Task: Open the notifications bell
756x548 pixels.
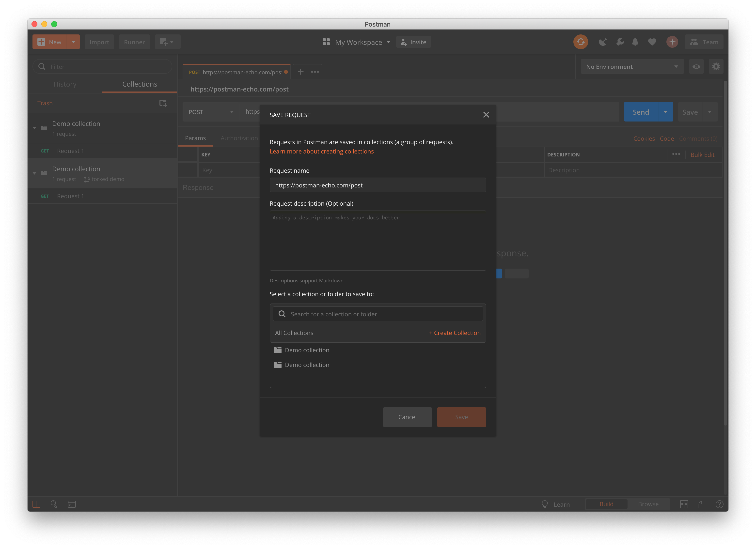Action: point(635,42)
